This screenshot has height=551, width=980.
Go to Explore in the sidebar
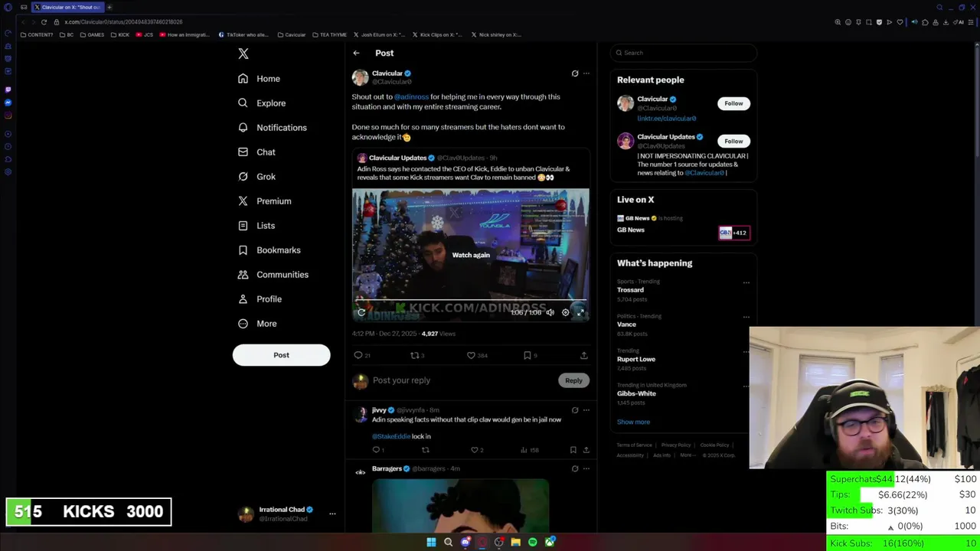262,103
